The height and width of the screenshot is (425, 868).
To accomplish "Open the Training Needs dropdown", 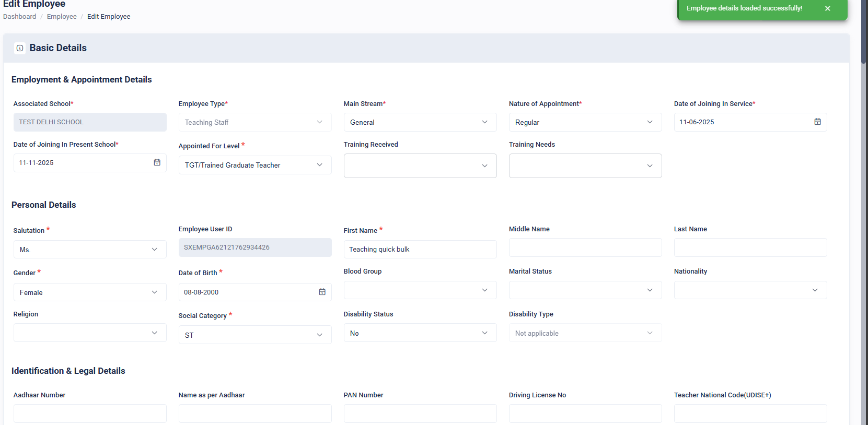I will point(585,166).
